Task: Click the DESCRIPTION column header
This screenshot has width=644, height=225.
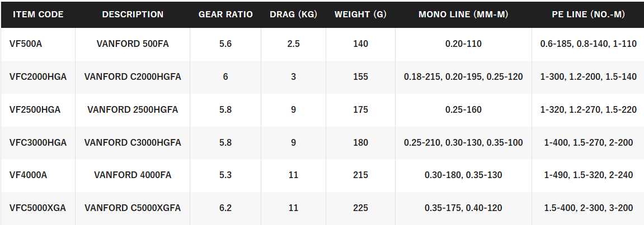Action: point(133,15)
